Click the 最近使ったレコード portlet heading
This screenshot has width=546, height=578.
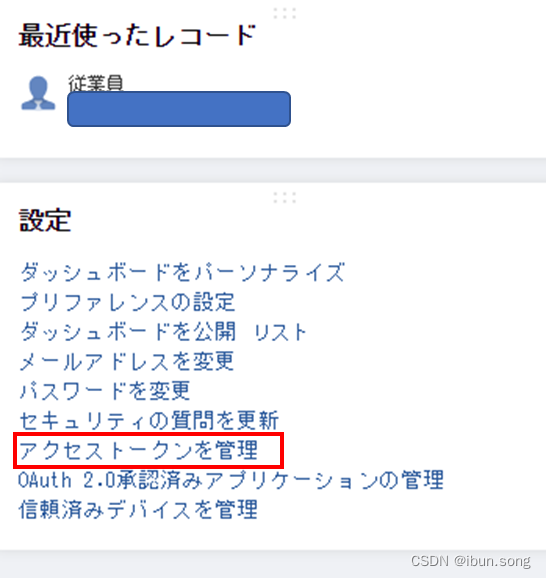137,35
